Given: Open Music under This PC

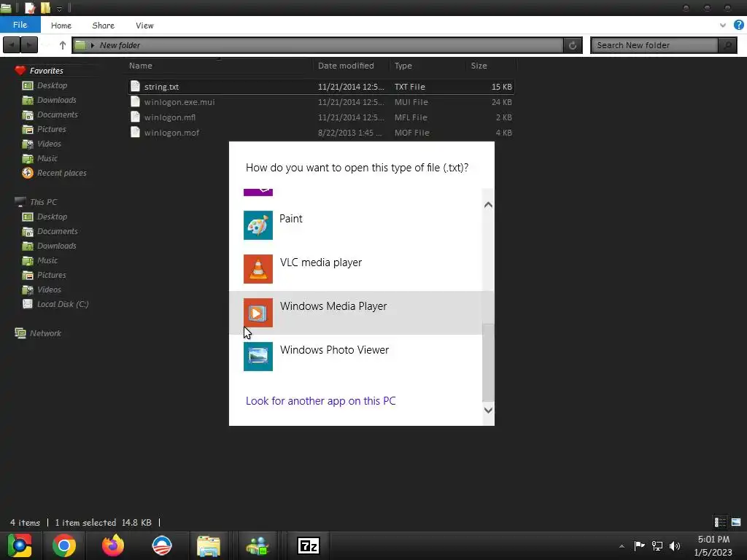Looking at the screenshot, I should [x=47, y=260].
